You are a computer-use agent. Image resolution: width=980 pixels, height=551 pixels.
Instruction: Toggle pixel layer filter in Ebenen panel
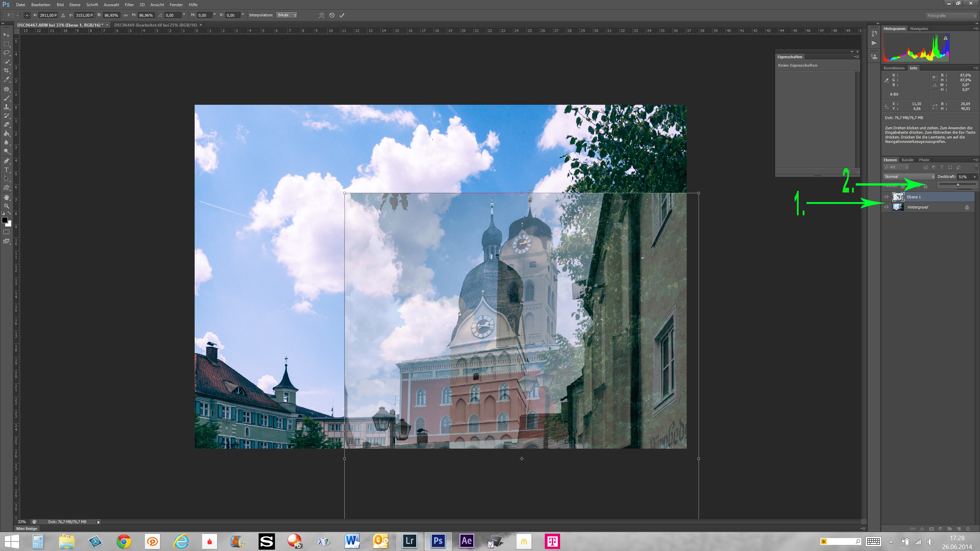(x=925, y=167)
